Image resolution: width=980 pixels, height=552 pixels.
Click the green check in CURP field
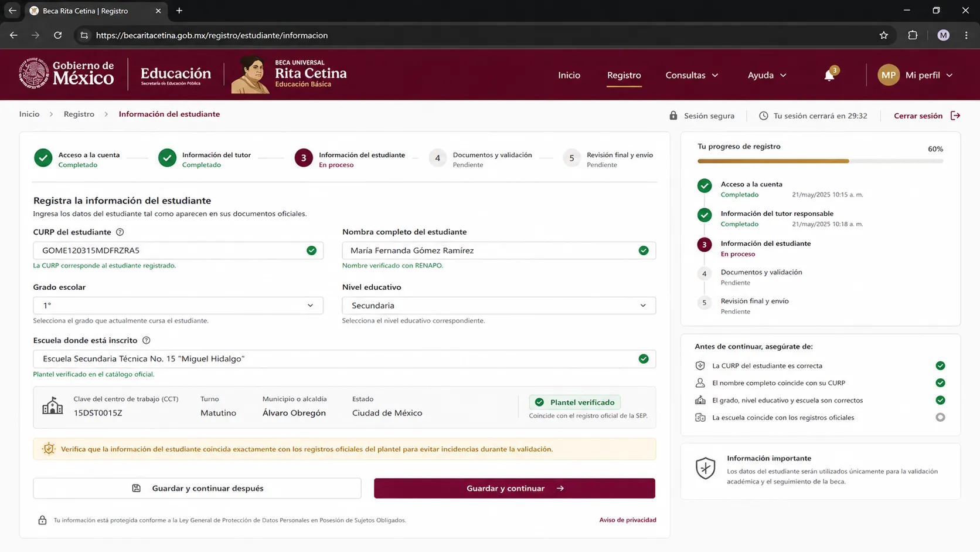(x=311, y=250)
